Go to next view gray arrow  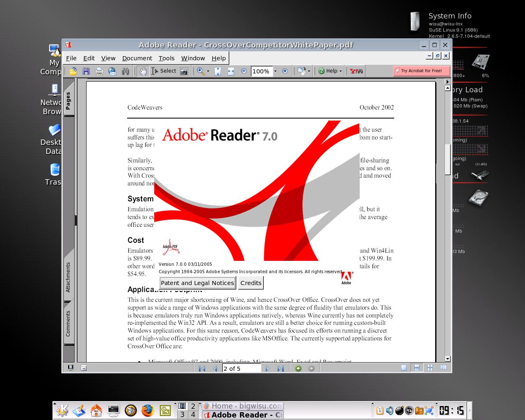tap(311, 368)
